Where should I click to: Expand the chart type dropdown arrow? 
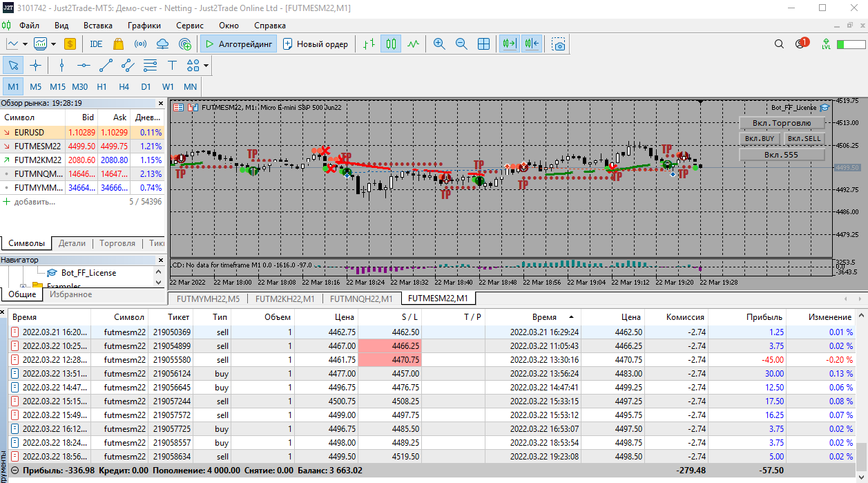click(x=25, y=44)
